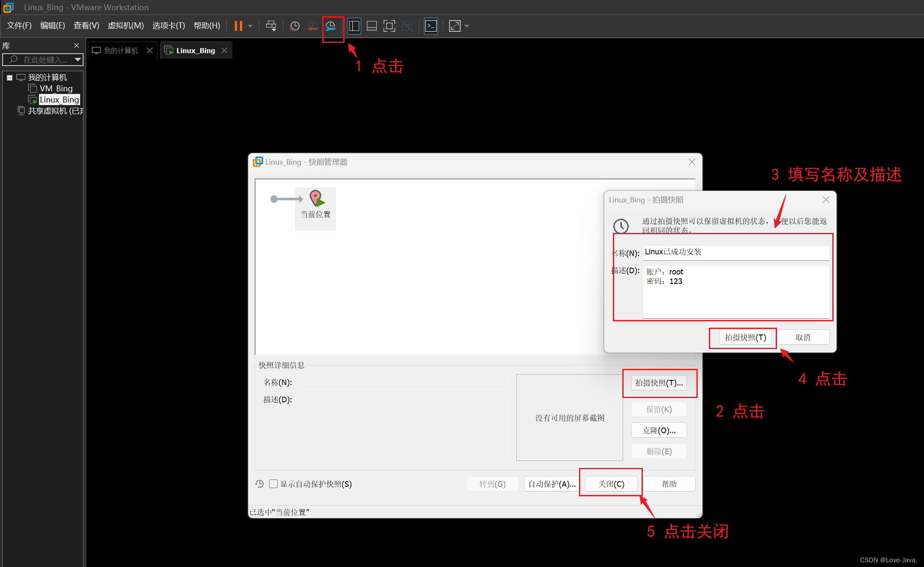Select the current position snapshot marker
The width and height of the screenshot is (924, 567).
coord(316,205)
